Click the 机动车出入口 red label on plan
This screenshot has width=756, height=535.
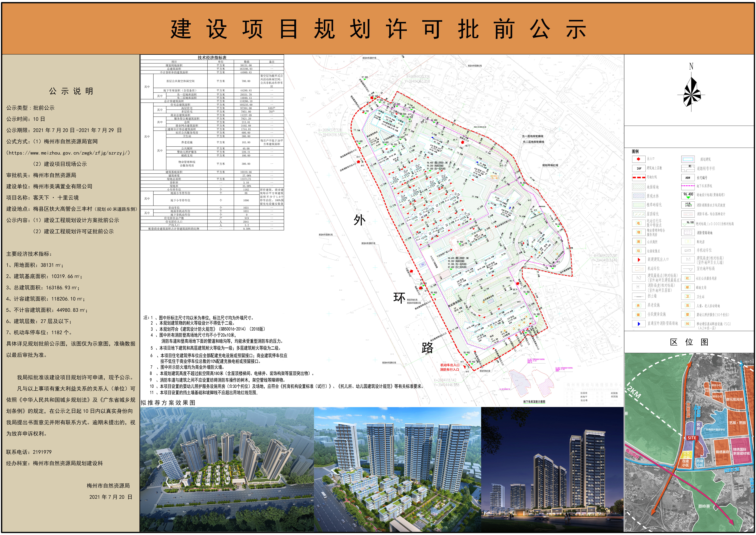pyautogui.click(x=450, y=365)
